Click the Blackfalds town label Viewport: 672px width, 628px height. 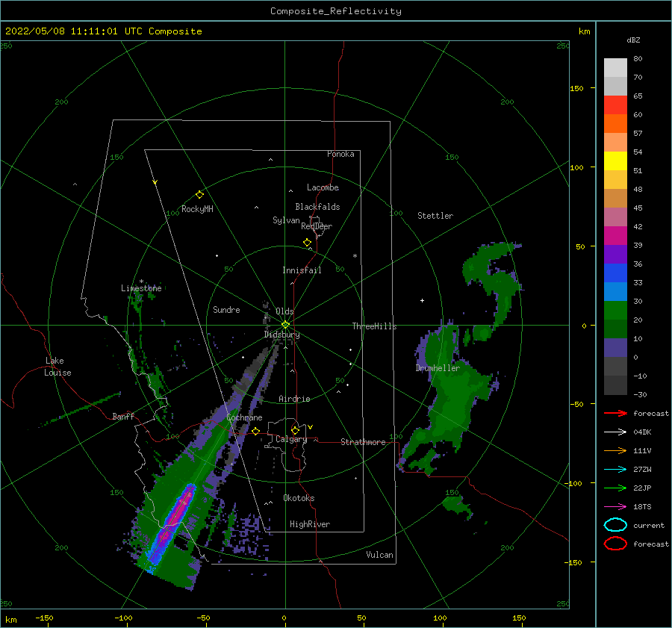[x=317, y=207]
